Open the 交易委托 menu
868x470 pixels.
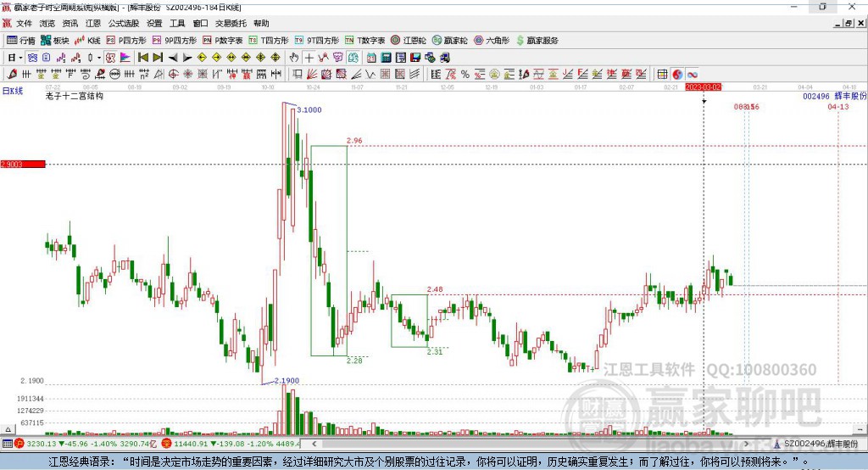(231, 23)
